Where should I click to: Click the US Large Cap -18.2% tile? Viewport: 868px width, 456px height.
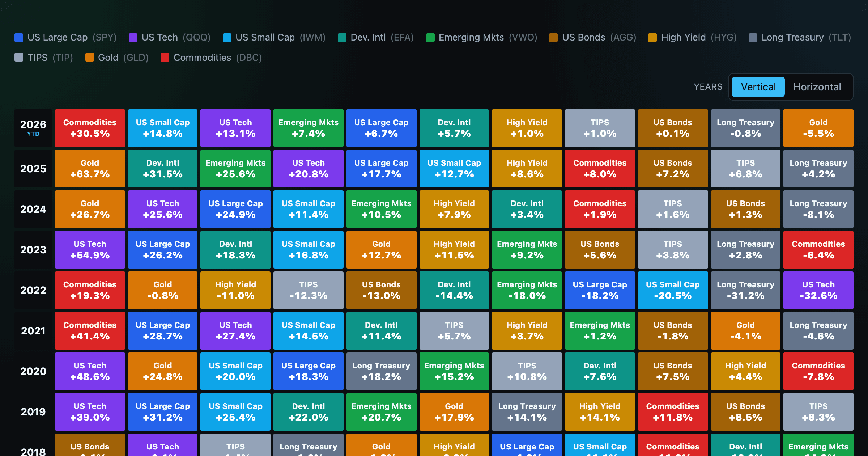tap(600, 290)
